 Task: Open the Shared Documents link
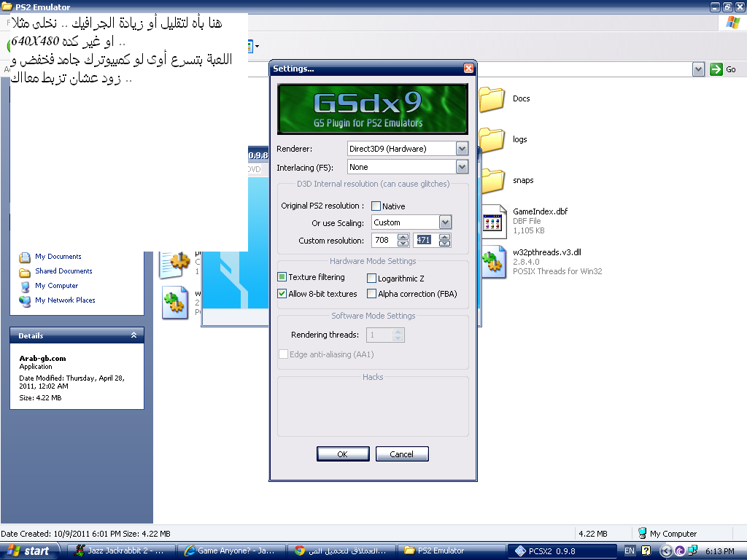click(x=64, y=271)
